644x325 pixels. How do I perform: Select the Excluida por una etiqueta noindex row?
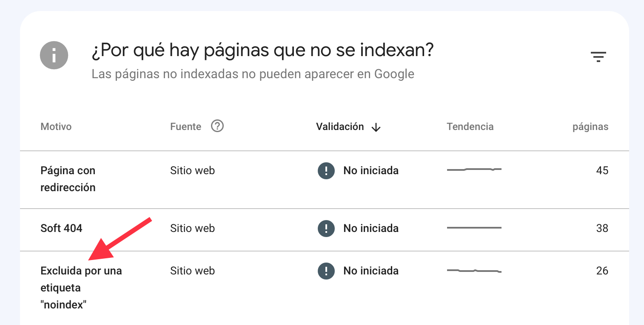pos(81,287)
